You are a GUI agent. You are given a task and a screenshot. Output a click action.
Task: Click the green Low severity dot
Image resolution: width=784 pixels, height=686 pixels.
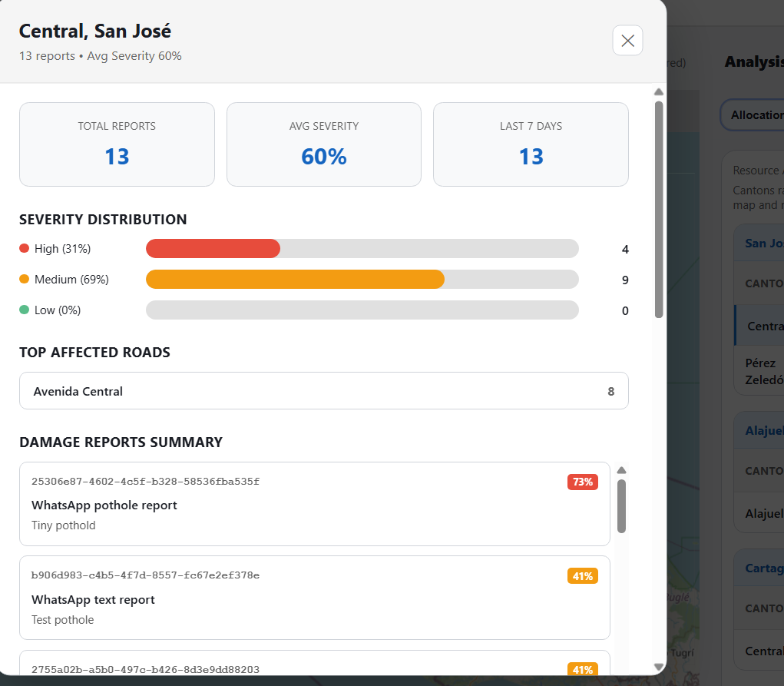tap(24, 310)
